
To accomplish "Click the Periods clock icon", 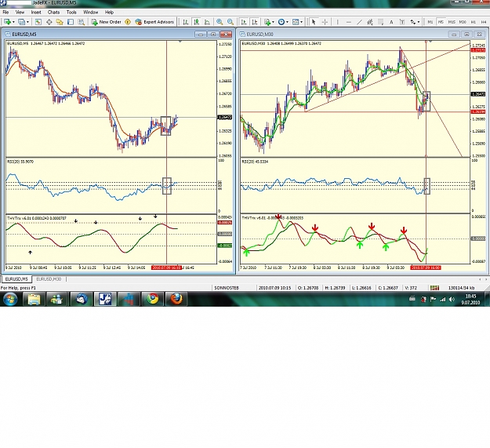I will pyautogui.click(x=281, y=22).
